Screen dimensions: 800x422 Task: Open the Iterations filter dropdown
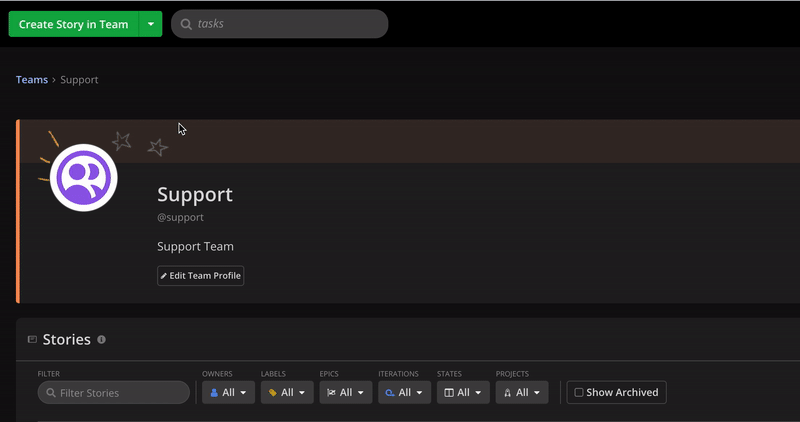[405, 392]
